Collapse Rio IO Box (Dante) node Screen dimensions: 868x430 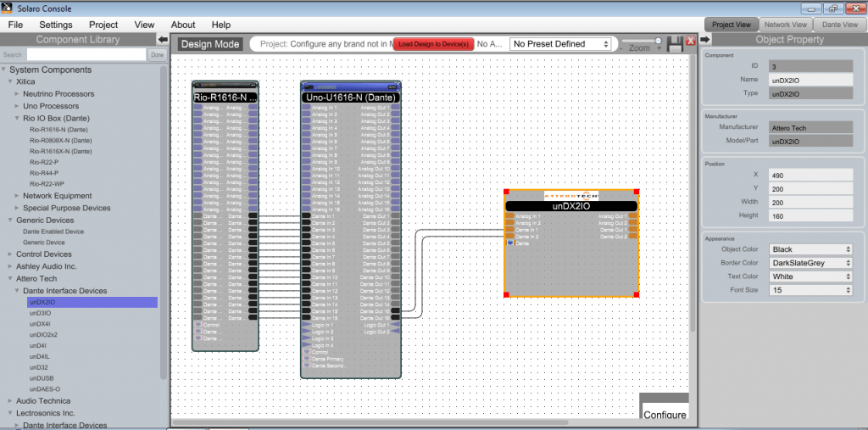(17, 118)
